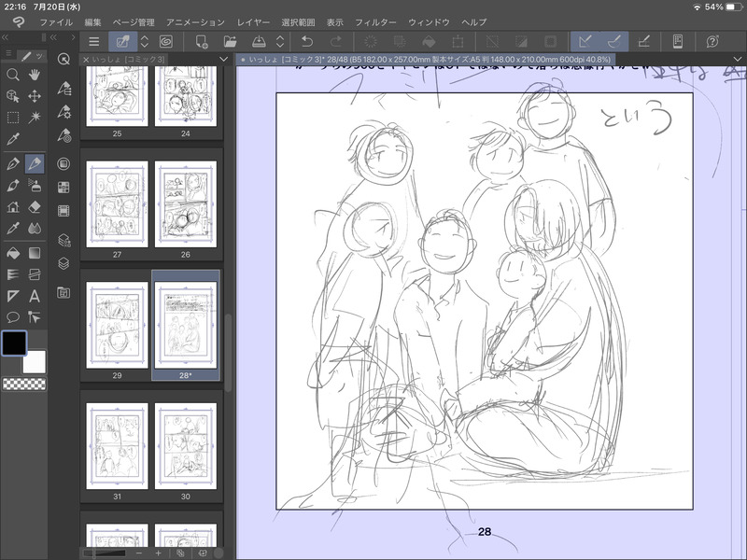Viewport: 747px width, 560px height.
Task: Open the film strip palette icon
Action: pos(63,211)
